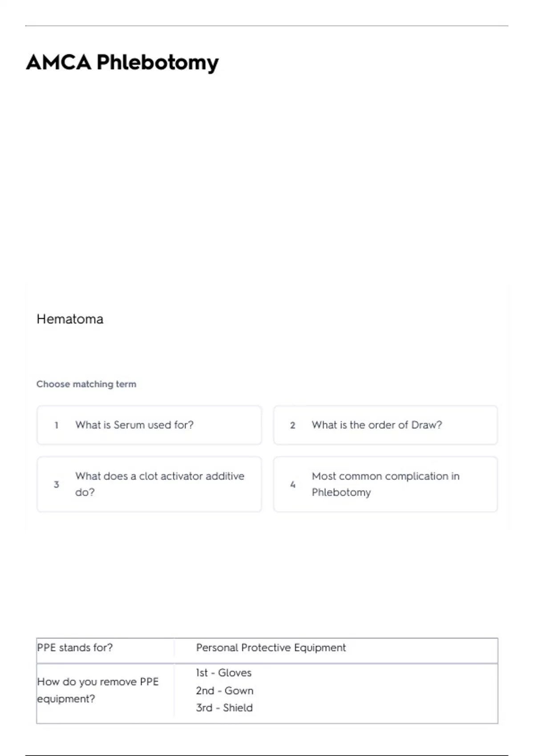Click the word AMCA in the heading
Viewport: 534px width, 756px height.
[x=59, y=62]
